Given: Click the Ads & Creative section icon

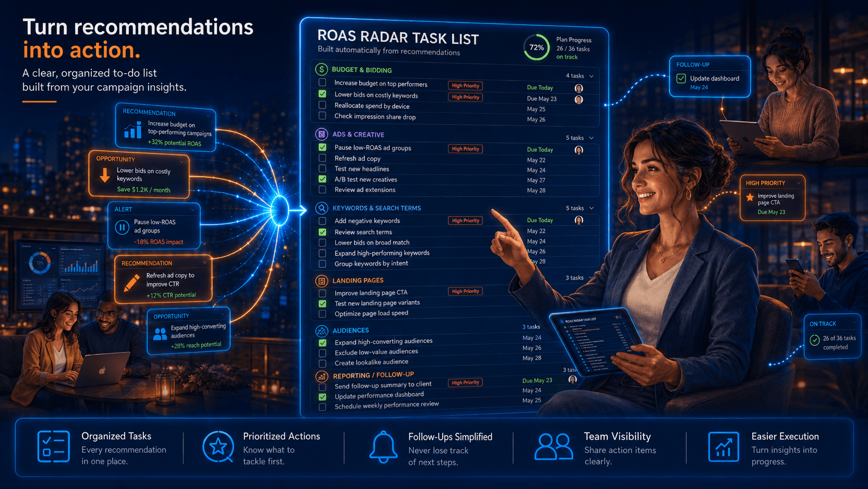Looking at the screenshot, I should [x=321, y=134].
